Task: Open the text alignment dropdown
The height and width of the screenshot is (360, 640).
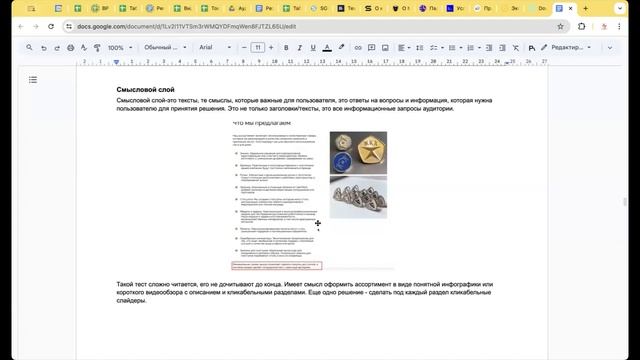Action: click(x=404, y=48)
